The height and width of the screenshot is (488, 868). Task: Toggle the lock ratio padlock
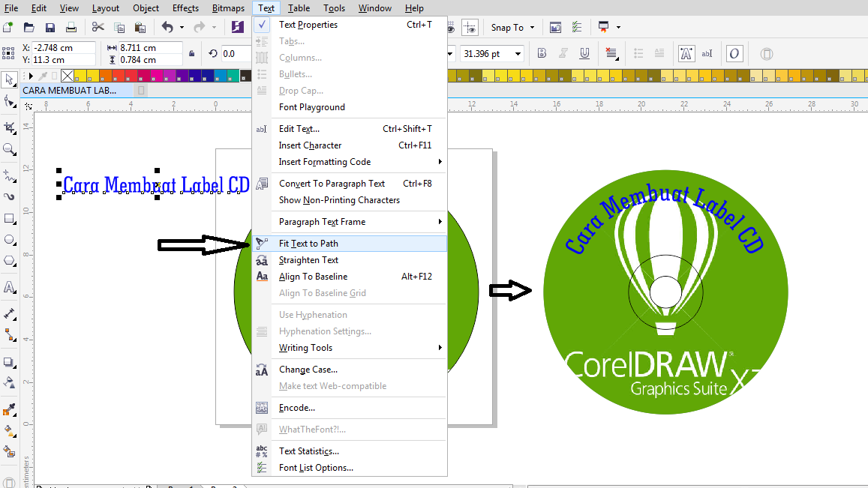[191, 54]
